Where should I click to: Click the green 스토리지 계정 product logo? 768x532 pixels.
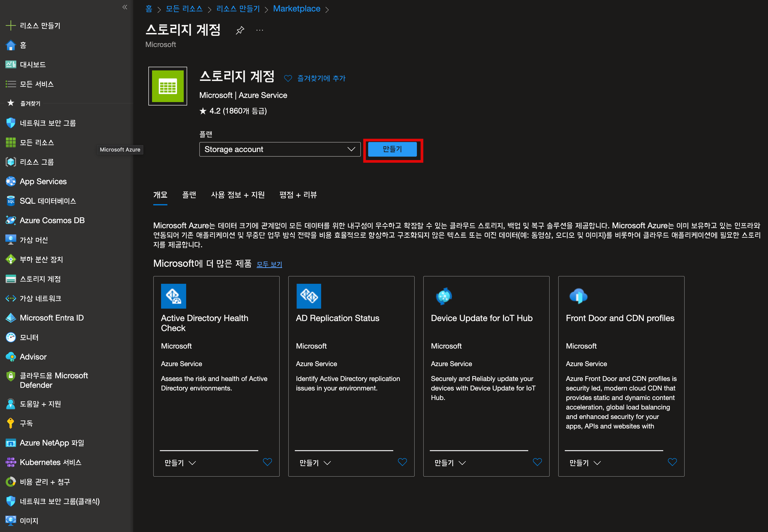(x=168, y=86)
